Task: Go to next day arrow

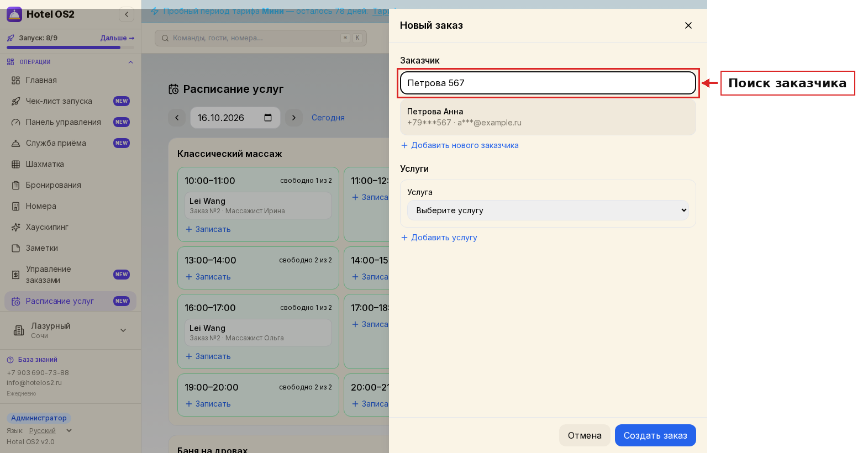Action: point(294,118)
